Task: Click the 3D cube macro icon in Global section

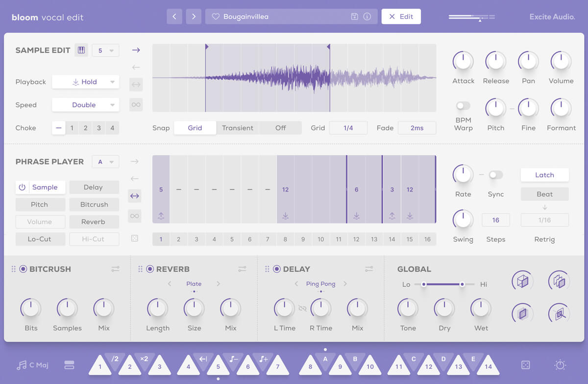Action: 522,281
